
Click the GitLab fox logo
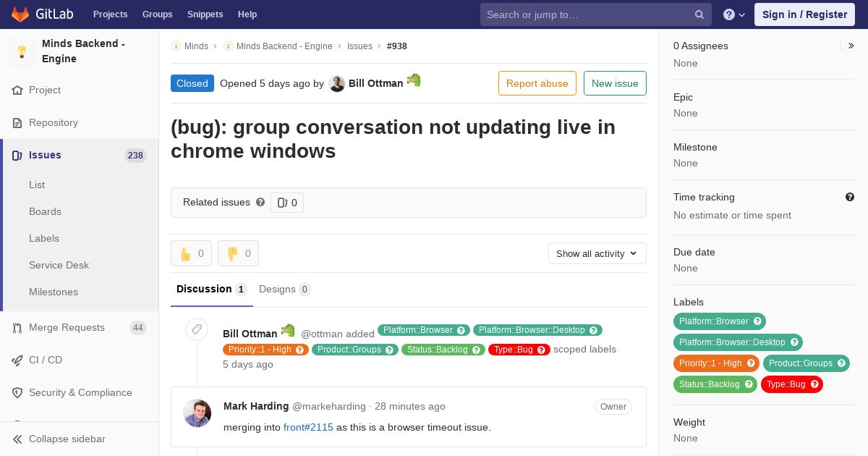[x=20, y=14]
